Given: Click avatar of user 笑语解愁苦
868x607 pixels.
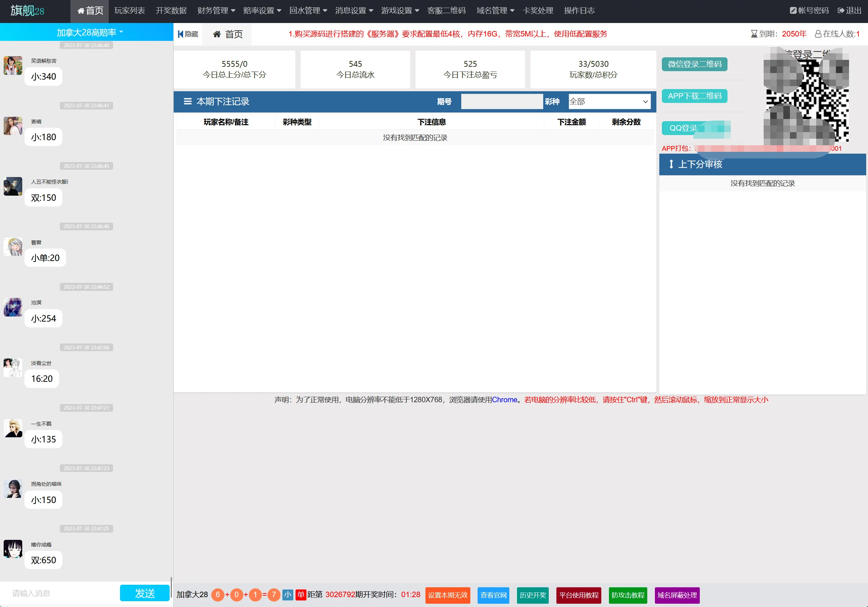Looking at the screenshot, I should point(13,66).
